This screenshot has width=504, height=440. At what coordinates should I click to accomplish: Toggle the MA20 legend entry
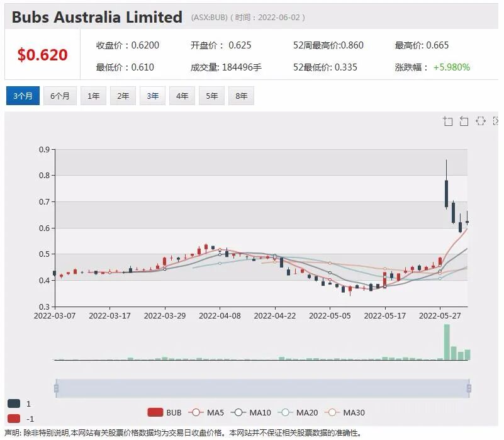click(298, 412)
